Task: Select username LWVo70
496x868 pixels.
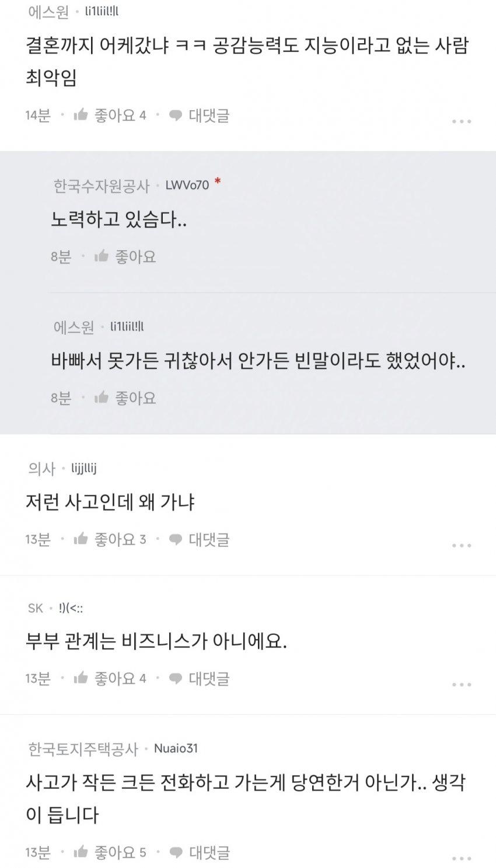Action: (x=187, y=185)
